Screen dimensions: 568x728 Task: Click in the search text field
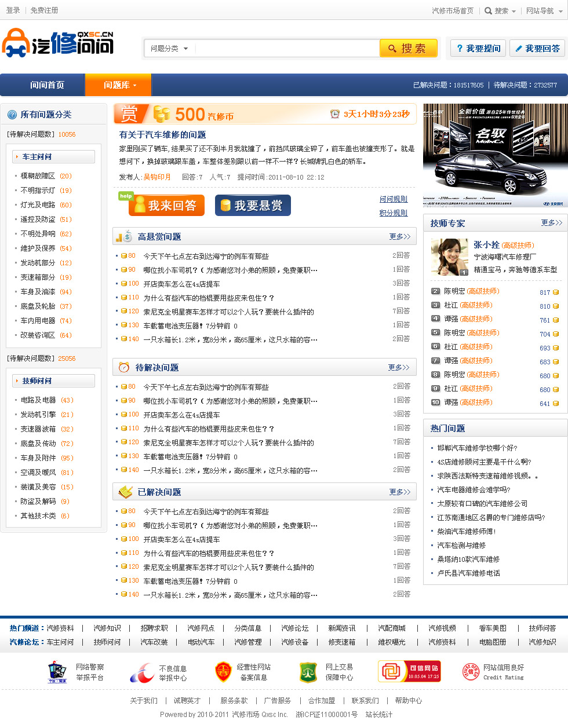tap(287, 48)
